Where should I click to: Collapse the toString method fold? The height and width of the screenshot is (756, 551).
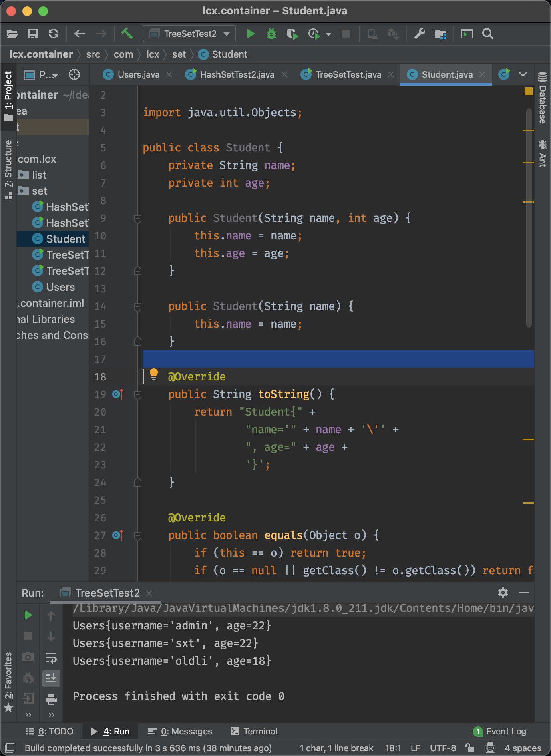137,395
